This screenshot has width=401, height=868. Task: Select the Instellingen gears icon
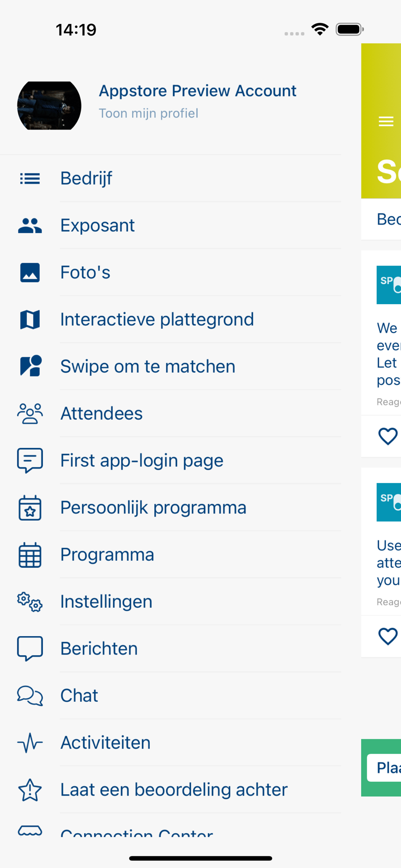click(x=30, y=602)
